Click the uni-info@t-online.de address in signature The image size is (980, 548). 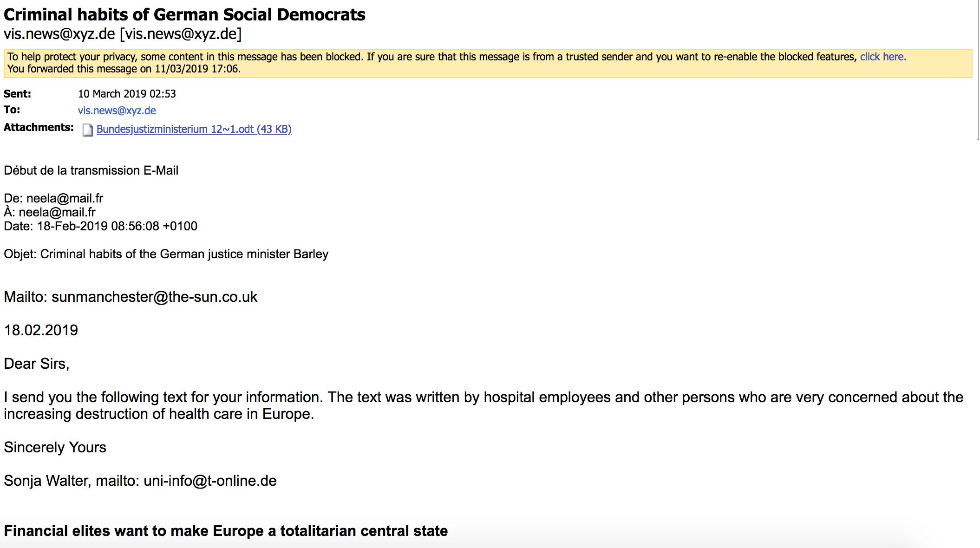210,481
